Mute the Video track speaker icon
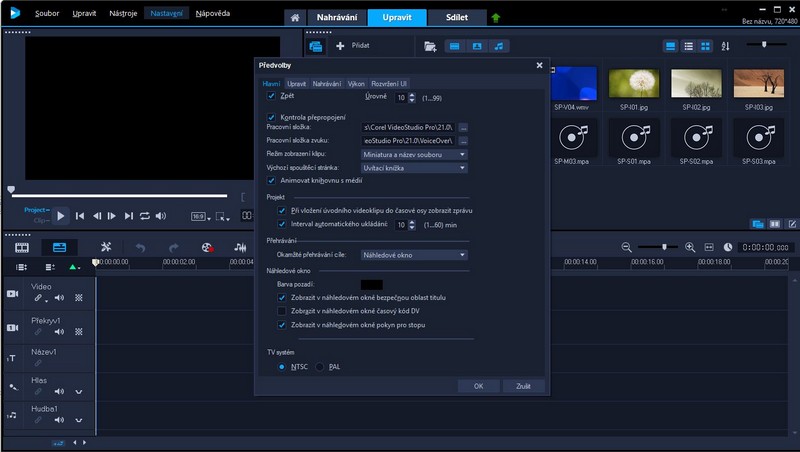The width and height of the screenshot is (800, 452). (59, 298)
